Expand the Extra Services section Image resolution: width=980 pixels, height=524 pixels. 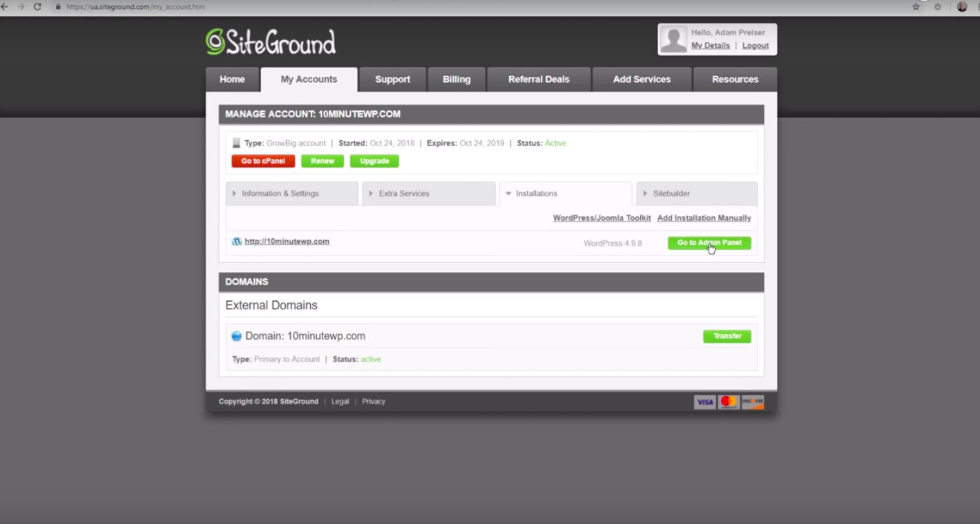428,194
